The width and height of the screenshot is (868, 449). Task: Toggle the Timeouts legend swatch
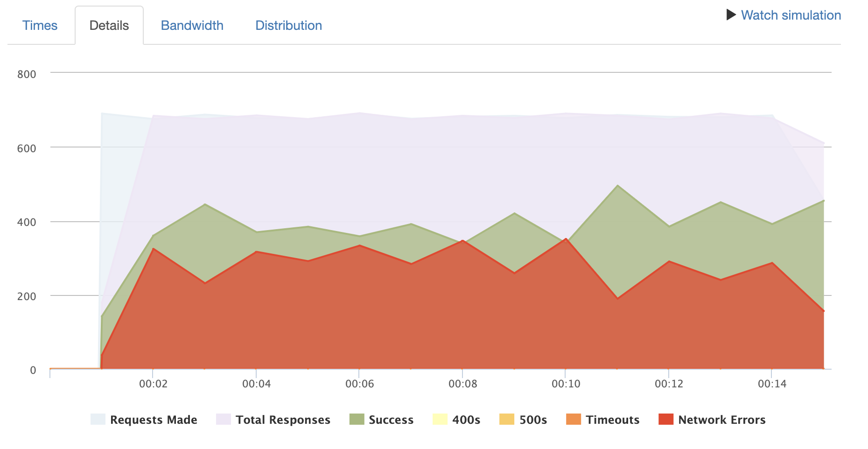pos(574,419)
